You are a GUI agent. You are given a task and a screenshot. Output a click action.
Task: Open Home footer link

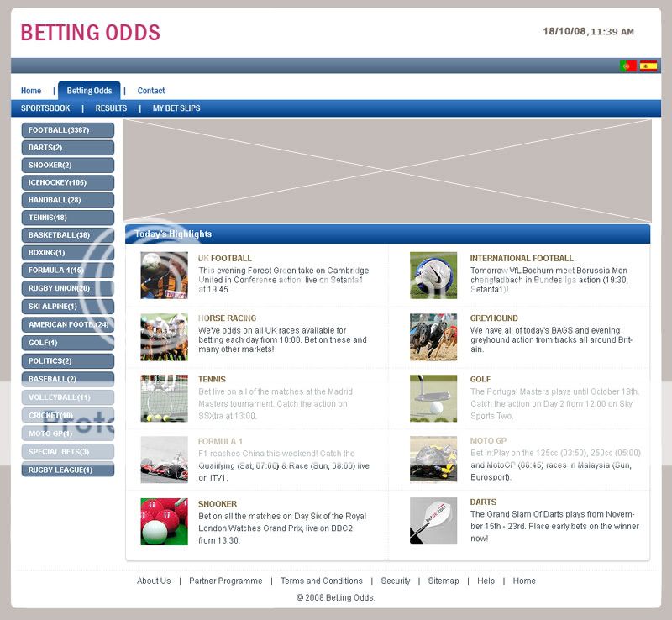click(524, 581)
